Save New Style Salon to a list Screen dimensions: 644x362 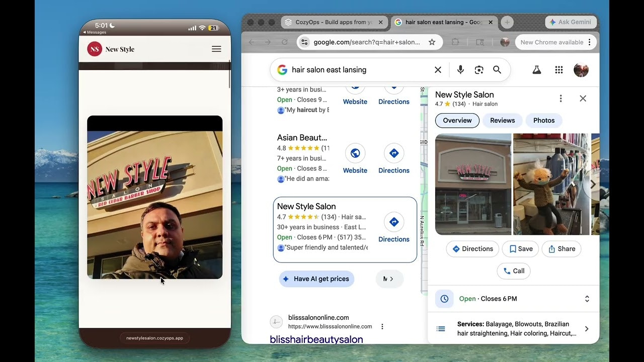point(521,249)
